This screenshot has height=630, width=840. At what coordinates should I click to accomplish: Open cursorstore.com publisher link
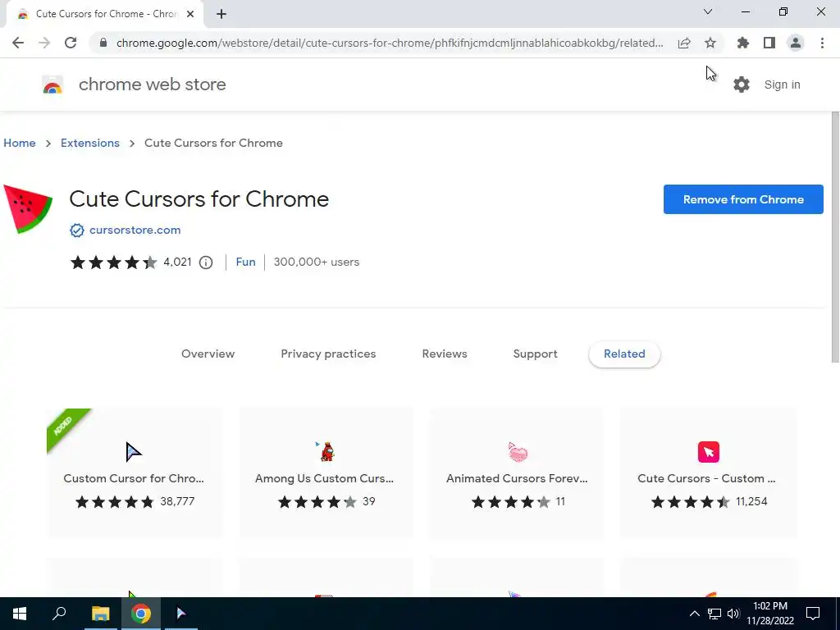[x=135, y=230]
